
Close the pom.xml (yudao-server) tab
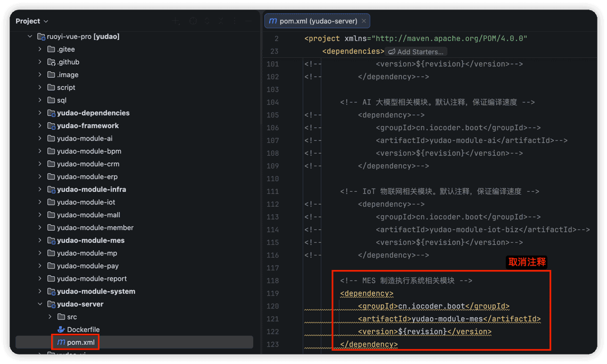click(363, 21)
